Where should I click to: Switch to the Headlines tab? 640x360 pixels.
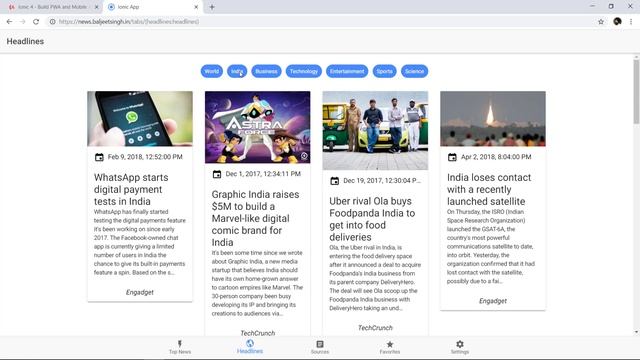pyautogui.click(x=250, y=347)
